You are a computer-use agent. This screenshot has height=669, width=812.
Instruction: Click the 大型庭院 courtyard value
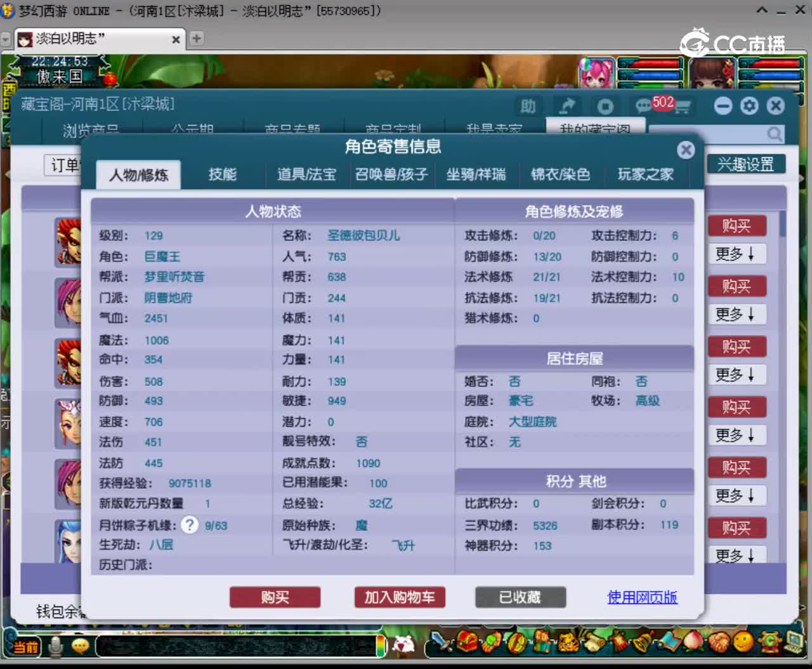coord(533,422)
